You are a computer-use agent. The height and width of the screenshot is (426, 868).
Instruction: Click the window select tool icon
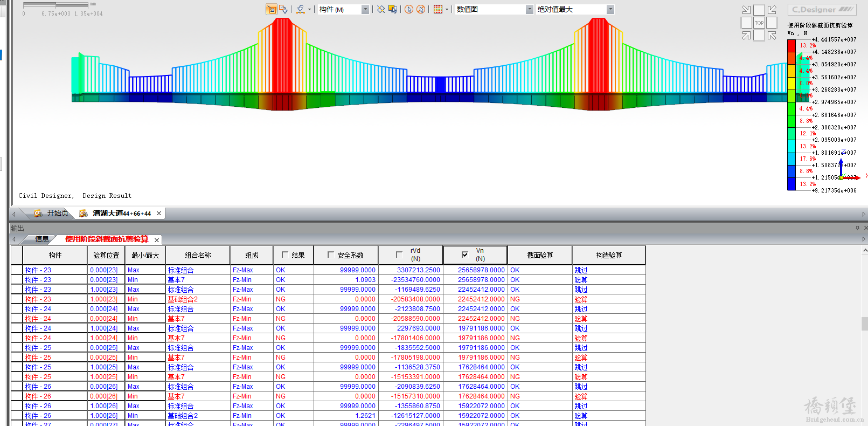pos(272,9)
